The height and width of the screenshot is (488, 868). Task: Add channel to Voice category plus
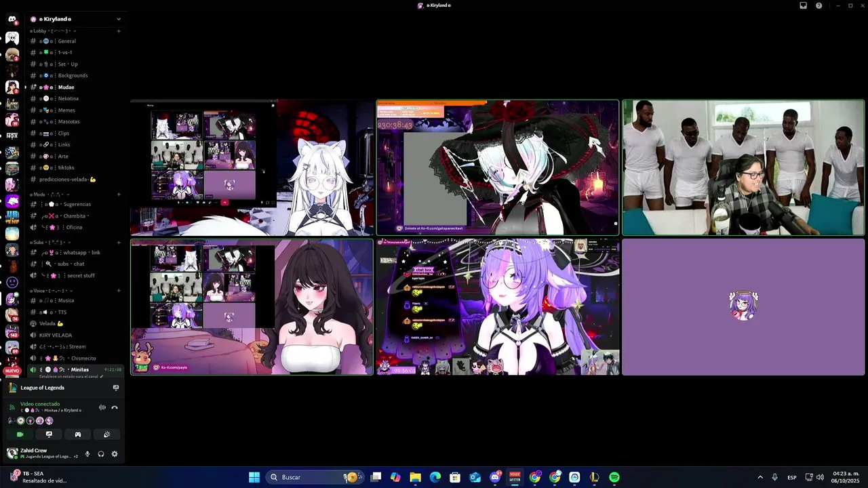(x=119, y=291)
